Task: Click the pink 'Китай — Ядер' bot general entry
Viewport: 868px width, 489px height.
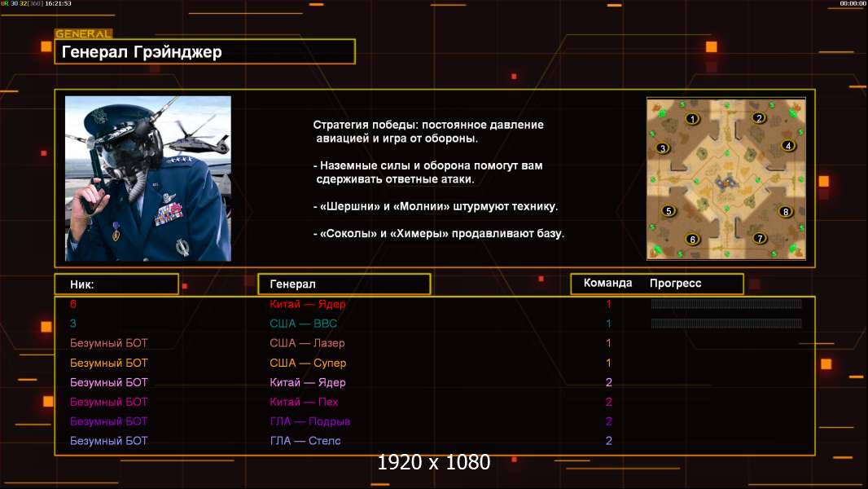Action: point(307,382)
